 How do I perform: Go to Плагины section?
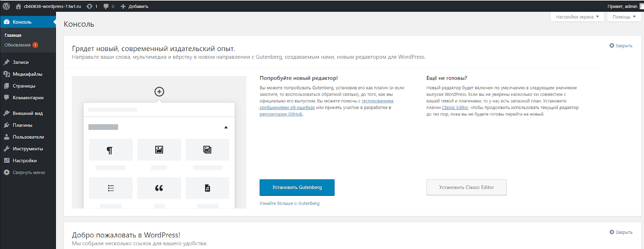[x=23, y=125]
